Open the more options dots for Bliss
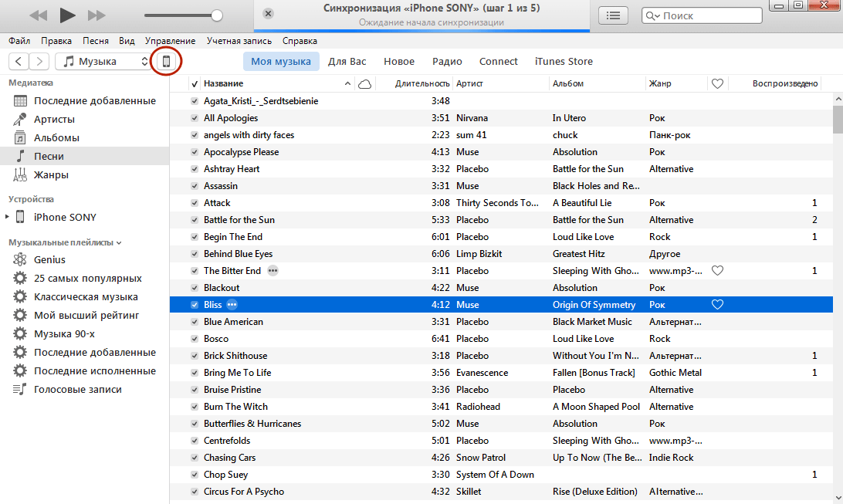This screenshot has width=843, height=504. (232, 305)
